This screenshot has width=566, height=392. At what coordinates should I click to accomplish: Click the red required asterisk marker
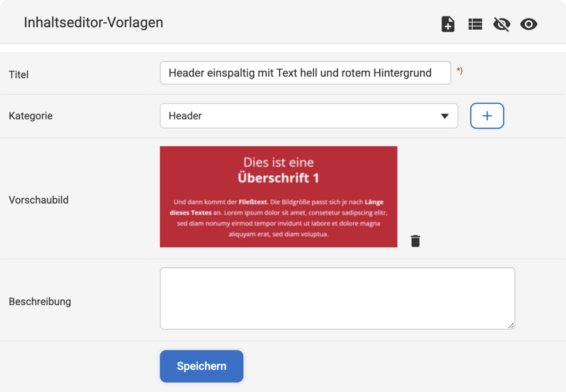[x=459, y=71]
